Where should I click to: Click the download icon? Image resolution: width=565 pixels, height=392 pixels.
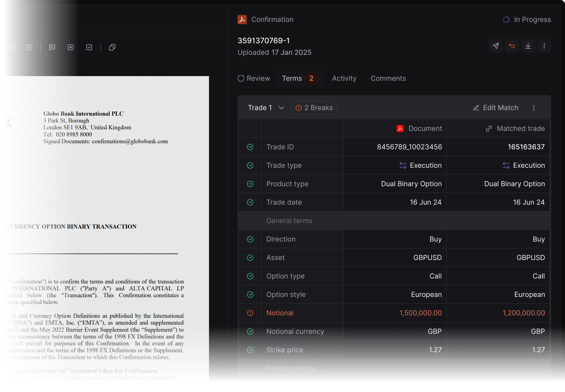528,46
